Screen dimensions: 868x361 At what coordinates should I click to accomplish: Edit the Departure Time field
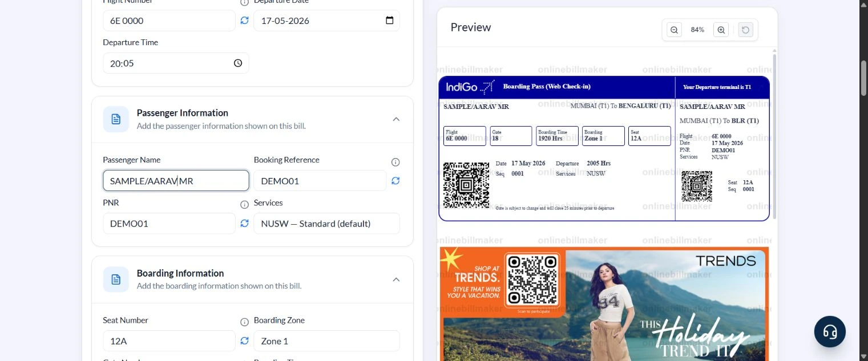click(x=176, y=63)
